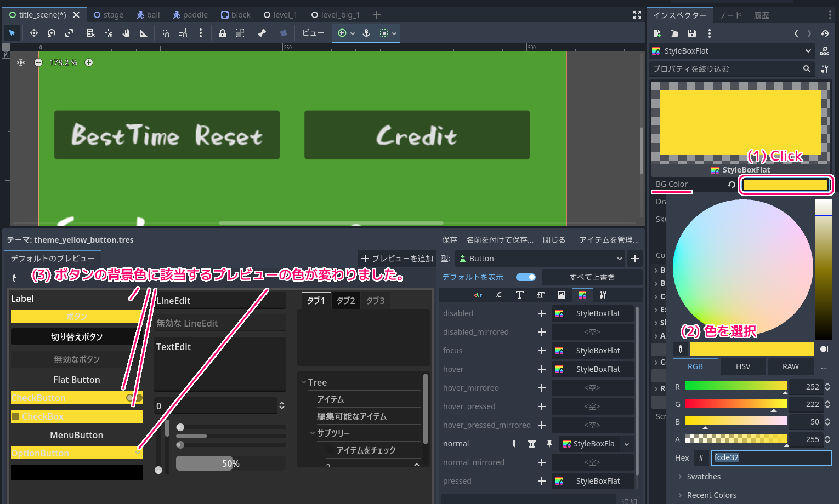
Task: Select タブ2 in the preview tabs
Action: pyautogui.click(x=346, y=301)
